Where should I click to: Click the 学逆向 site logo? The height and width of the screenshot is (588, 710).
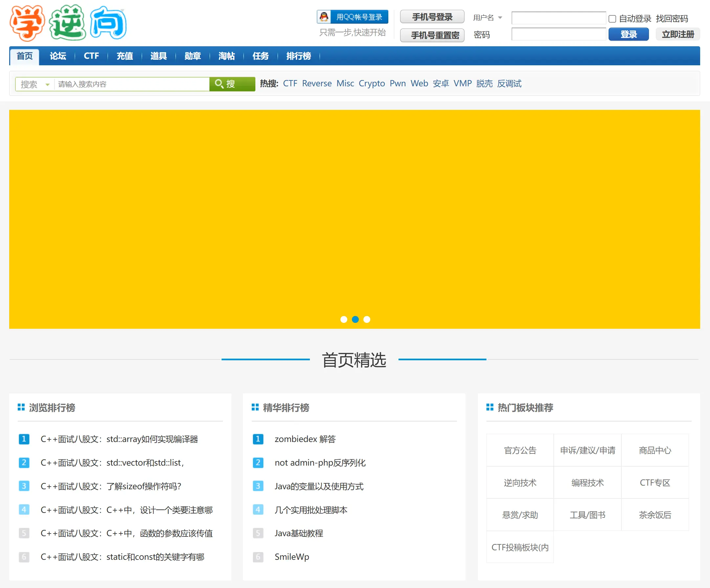click(x=68, y=23)
